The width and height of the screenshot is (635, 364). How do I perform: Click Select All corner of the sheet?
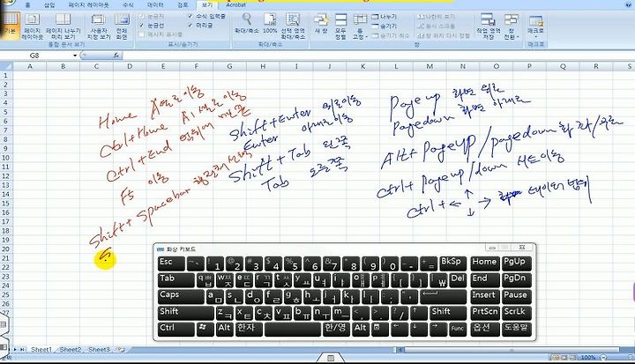point(6,66)
